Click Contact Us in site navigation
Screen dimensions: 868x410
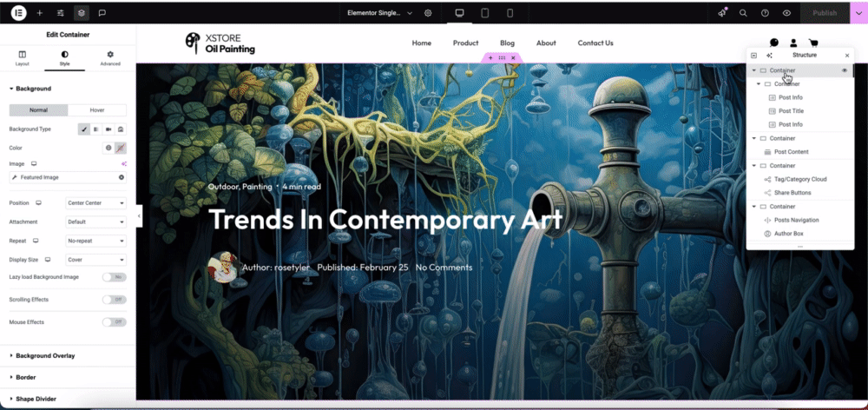(x=595, y=43)
